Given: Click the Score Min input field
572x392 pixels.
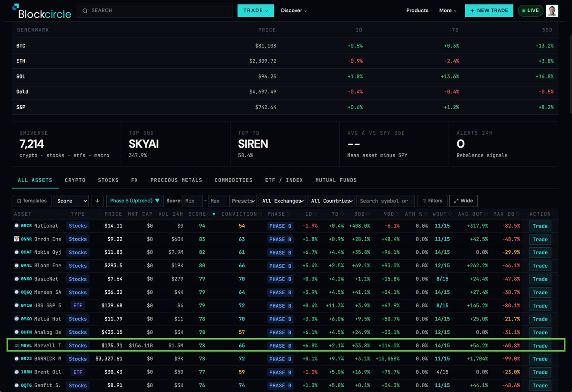Looking at the screenshot, I should click(x=193, y=201).
